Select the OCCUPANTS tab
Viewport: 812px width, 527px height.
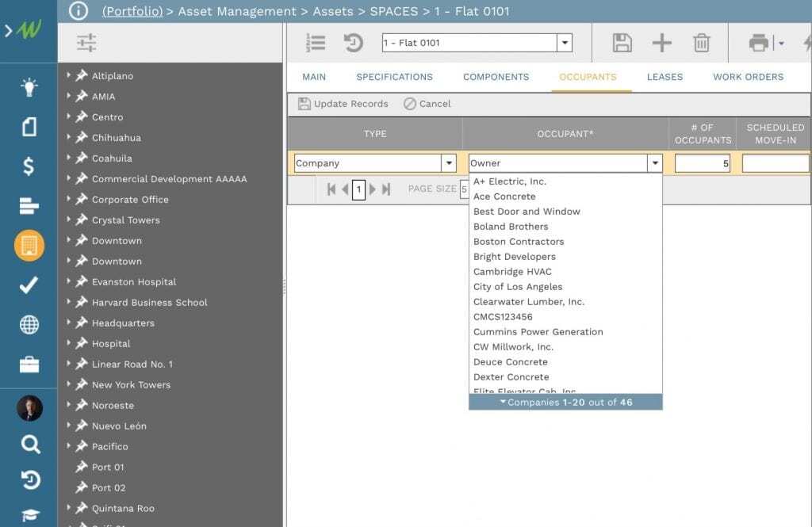588,77
